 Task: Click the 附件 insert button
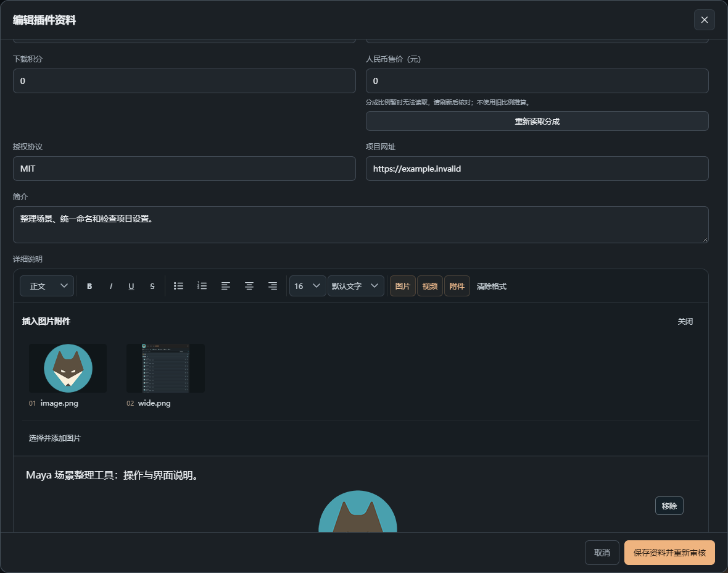(x=457, y=286)
